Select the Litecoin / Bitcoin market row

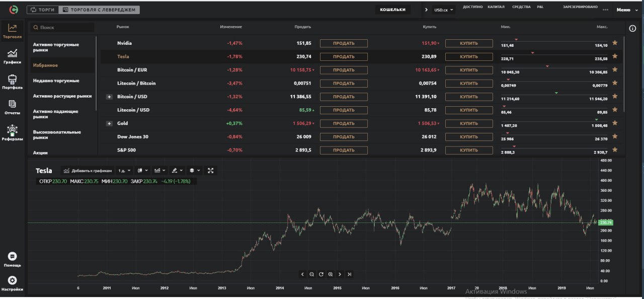[362, 83]
